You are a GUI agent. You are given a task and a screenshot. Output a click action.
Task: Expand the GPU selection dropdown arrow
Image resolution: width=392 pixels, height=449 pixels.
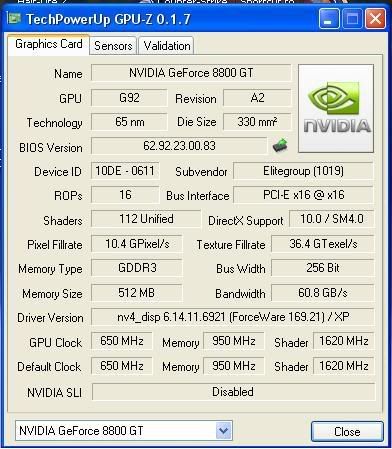tap(223, 430)
